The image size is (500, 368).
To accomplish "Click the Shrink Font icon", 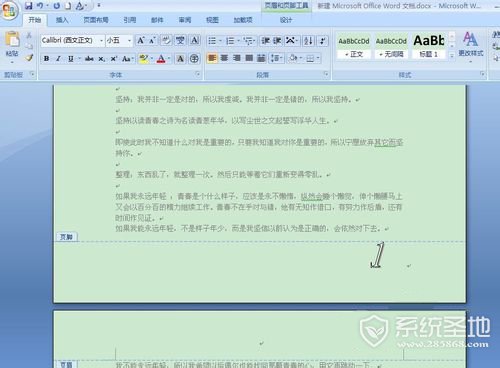I will tap(152, 41).
